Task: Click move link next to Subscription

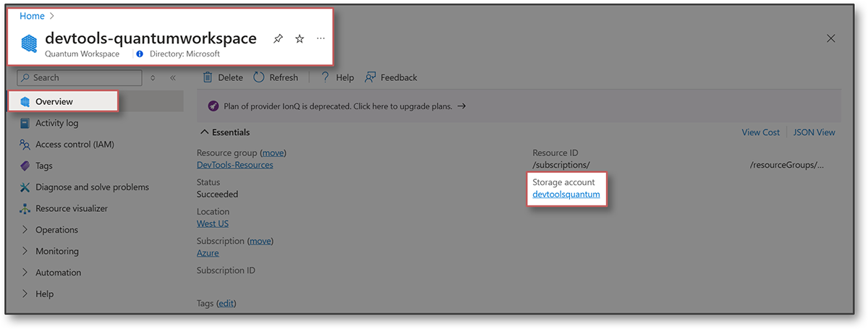Action: tap(260, 241)
